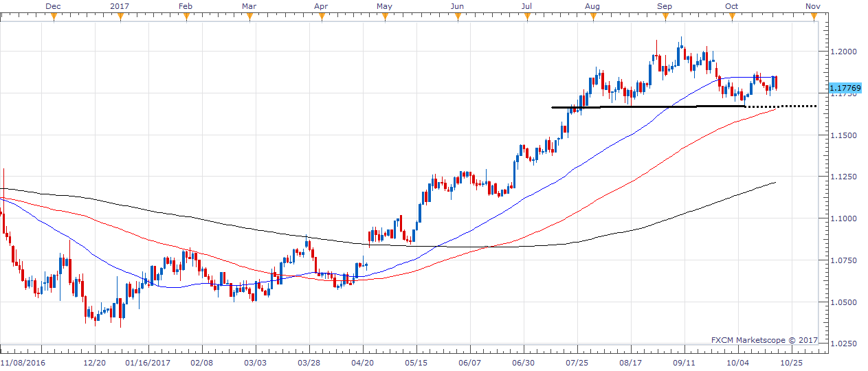Click the orange triangle beneath Apr
The height and width of the screenshot is (371, 868).
click(321, 16)
